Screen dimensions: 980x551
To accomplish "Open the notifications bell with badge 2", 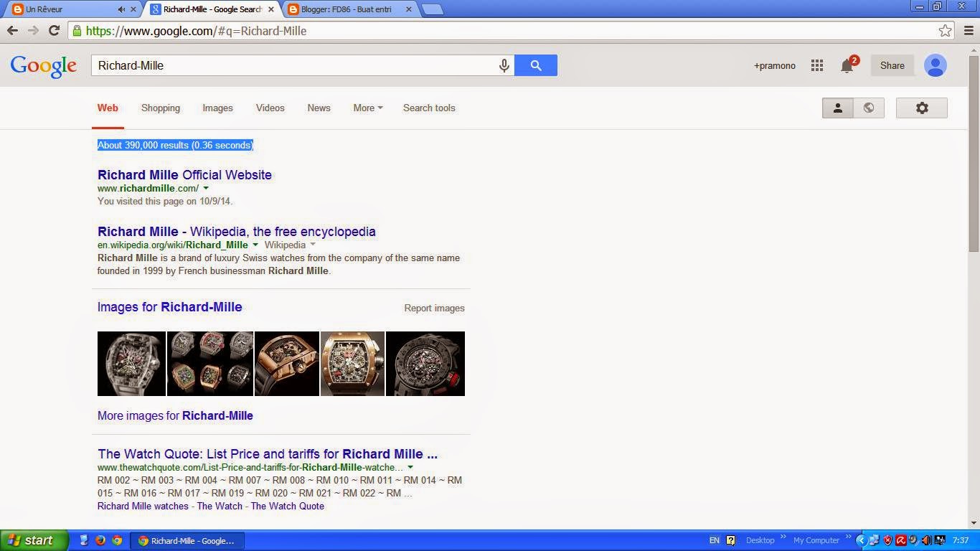I will point(848,65).
